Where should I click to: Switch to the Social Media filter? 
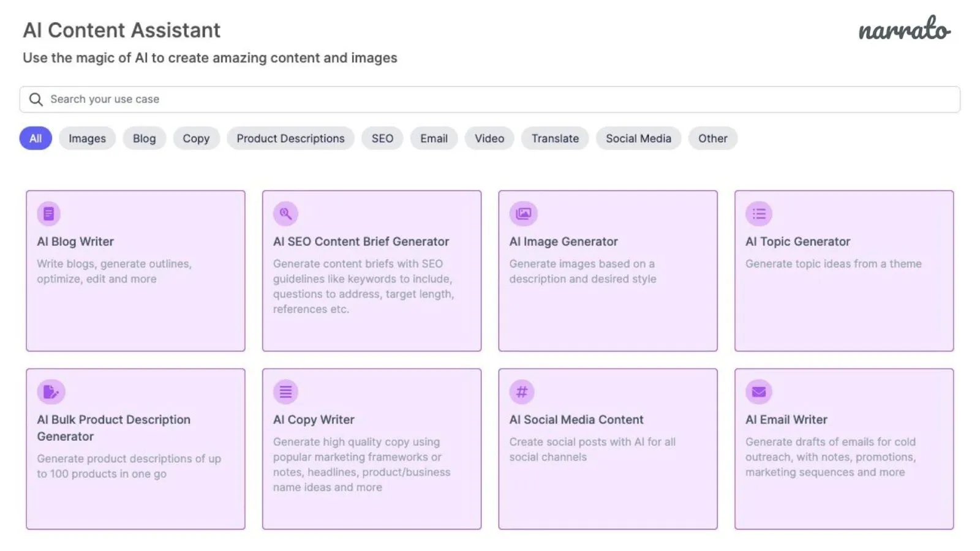tap(638, 138)
